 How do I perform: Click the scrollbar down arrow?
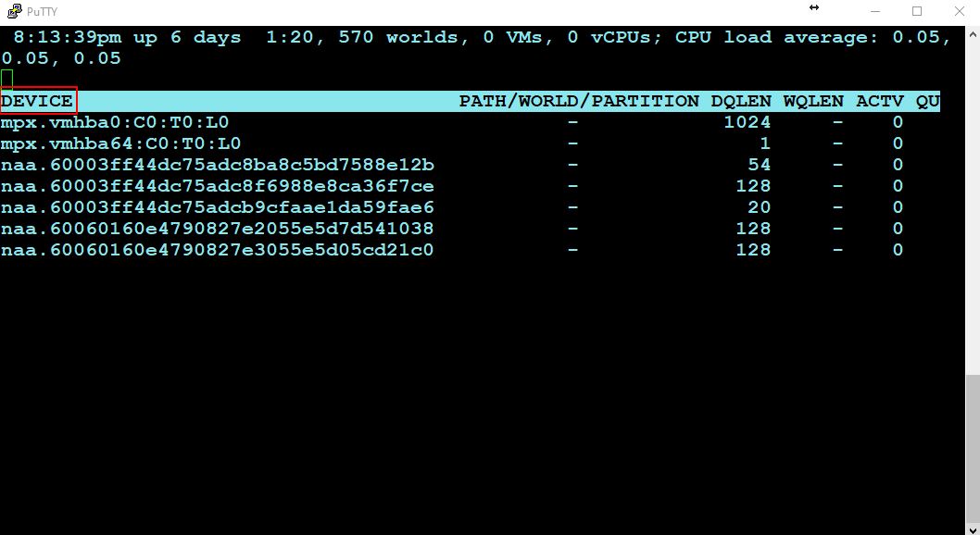pyautogui.click(x=972, y=527)
